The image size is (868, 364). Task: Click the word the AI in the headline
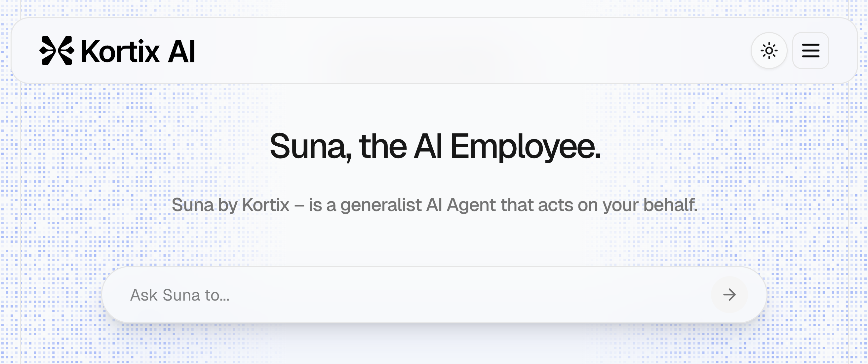[401, 146]
